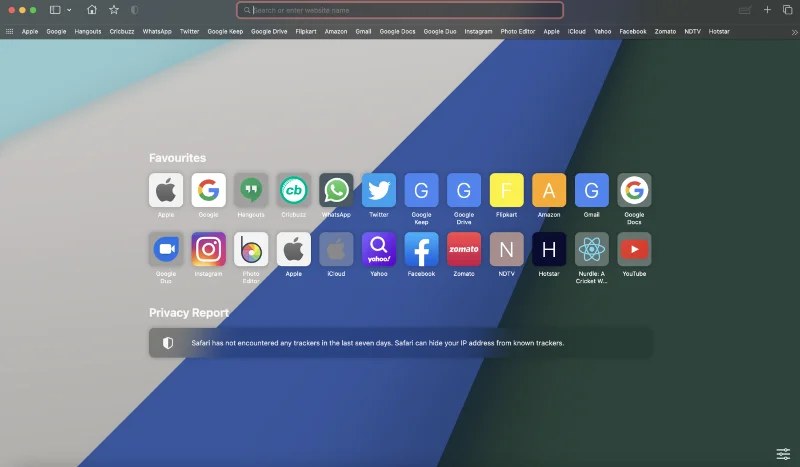The height and width of the screenshot is (467, 800).
Task: Open the iCloud favourite icon
Action: (x=336, y=249)
